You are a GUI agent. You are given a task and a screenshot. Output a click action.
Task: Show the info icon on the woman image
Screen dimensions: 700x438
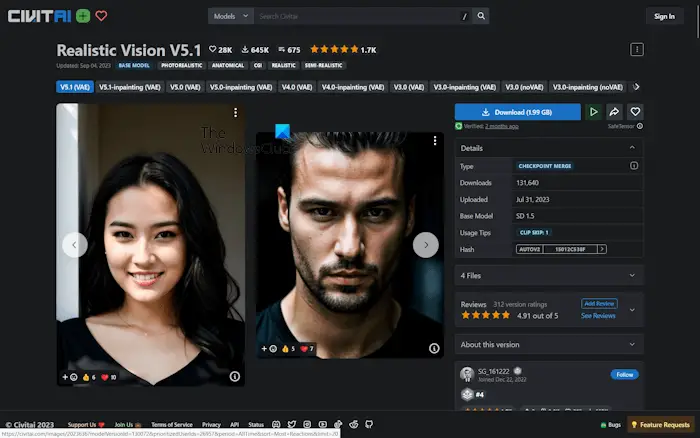(x=234, y=376)
